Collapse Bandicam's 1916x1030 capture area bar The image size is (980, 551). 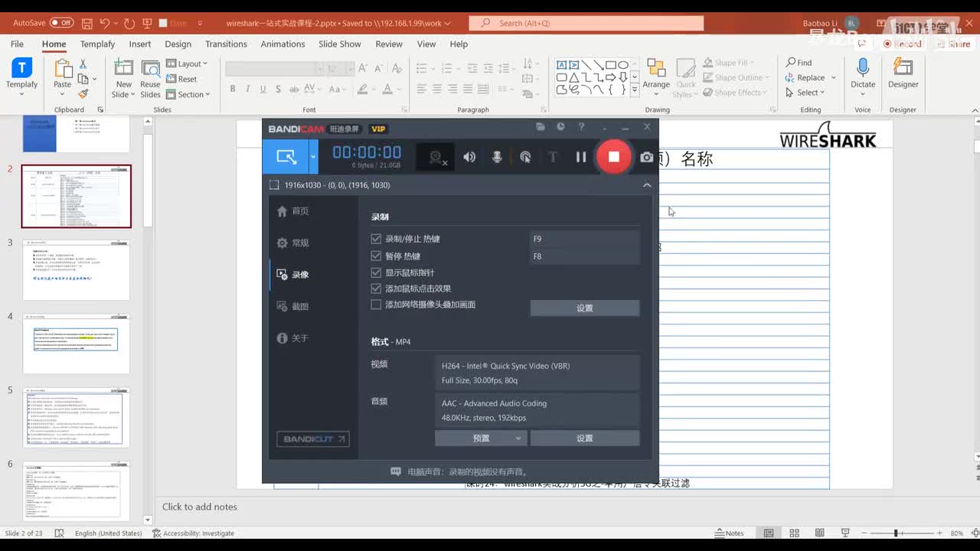pyautogui.click(x=647, y=185)
